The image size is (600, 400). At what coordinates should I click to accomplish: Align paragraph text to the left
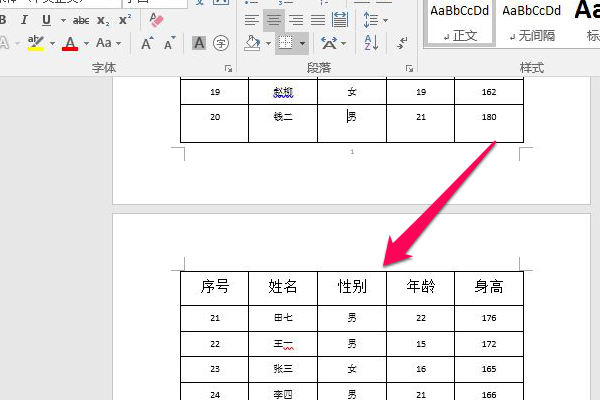click(251, 20)
